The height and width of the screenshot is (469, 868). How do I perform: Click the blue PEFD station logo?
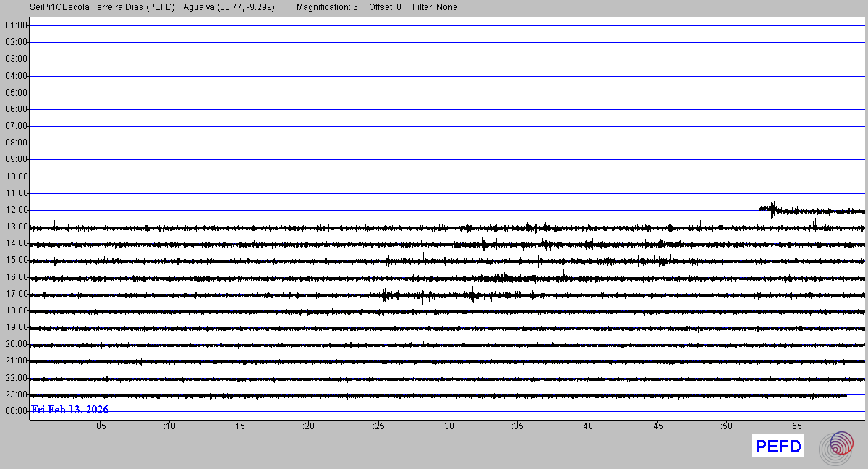778,447
